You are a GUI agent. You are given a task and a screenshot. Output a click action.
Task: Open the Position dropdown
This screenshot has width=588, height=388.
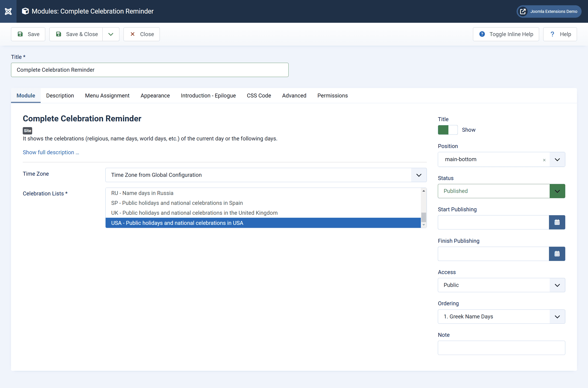pyautogui.click(x=557, y=160)
